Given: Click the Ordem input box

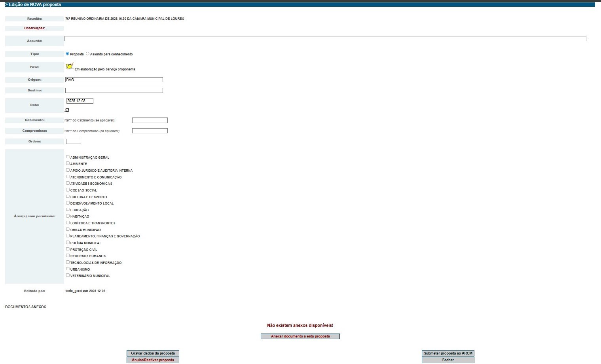Looking at the screenshot, I should pyautogui.click(x=74, y=142).
